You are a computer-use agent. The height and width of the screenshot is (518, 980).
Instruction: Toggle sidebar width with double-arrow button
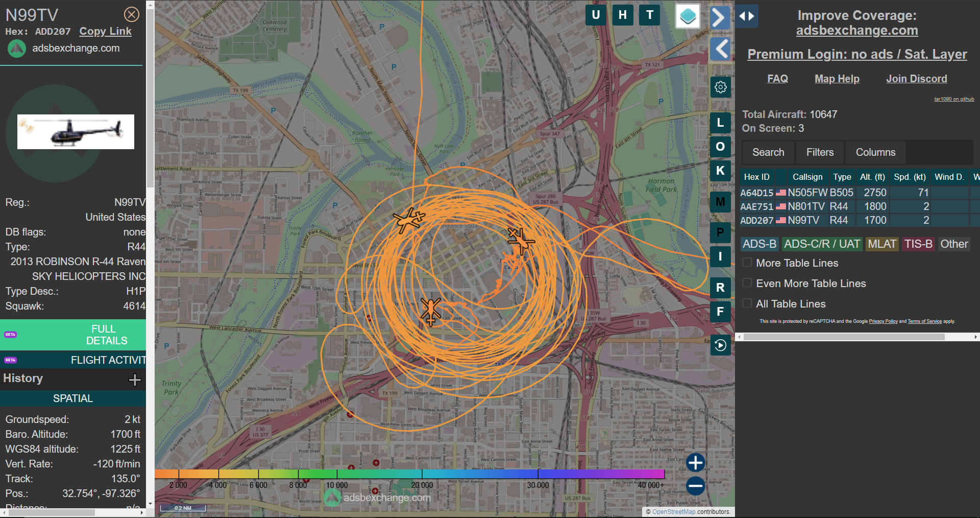coord(747,16)
